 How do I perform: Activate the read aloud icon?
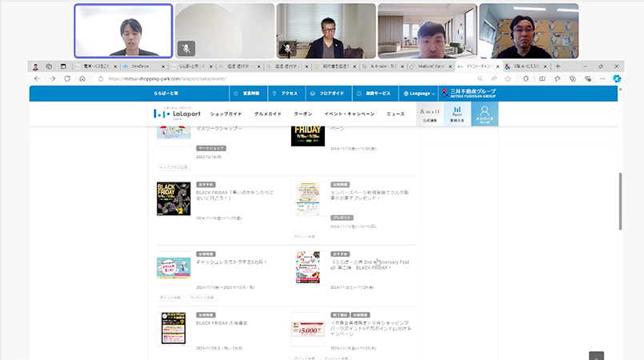(x=494, y=79)
